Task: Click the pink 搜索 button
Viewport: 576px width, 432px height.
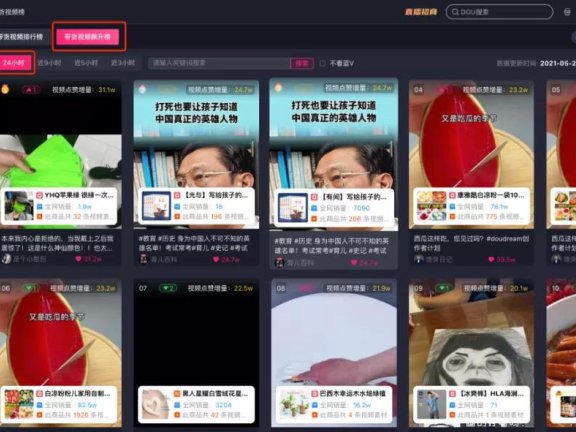Action: click(x=302, y=63)
